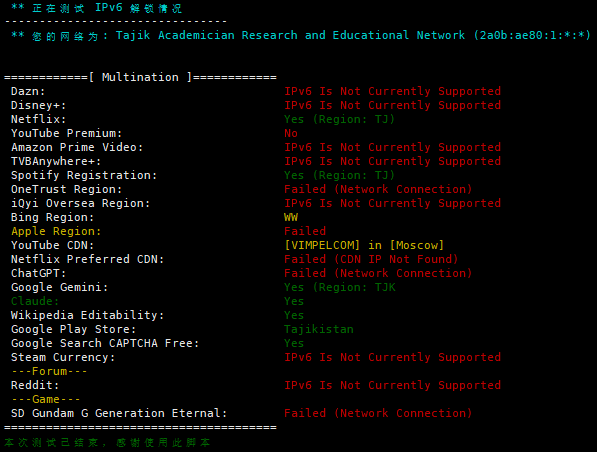
Task: Click the 'Amazon Prime Video:' label
Action: tap(77, 147)
